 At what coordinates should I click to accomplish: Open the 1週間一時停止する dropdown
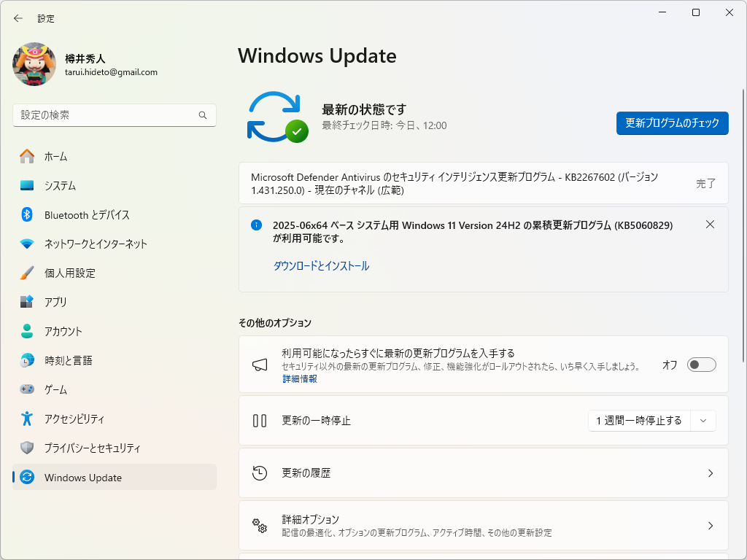[x=651, y=420]
